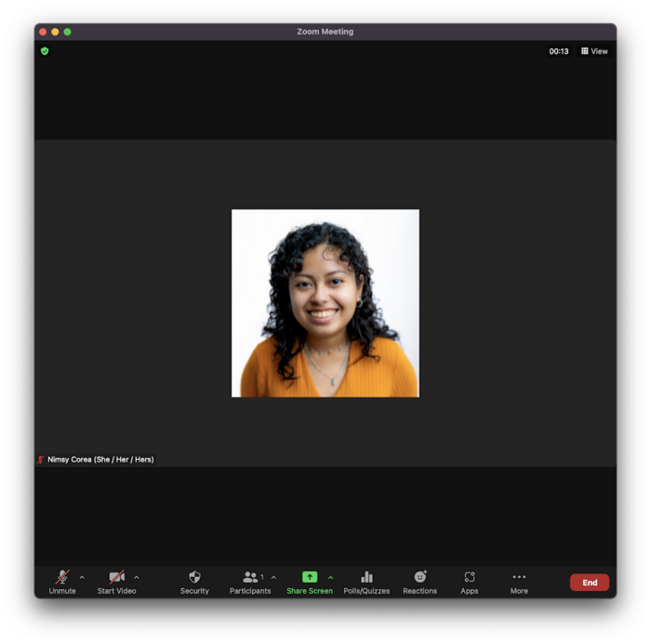Start Video camera toggle
Viewport: 651px width, 644px height.
(116, 582)
